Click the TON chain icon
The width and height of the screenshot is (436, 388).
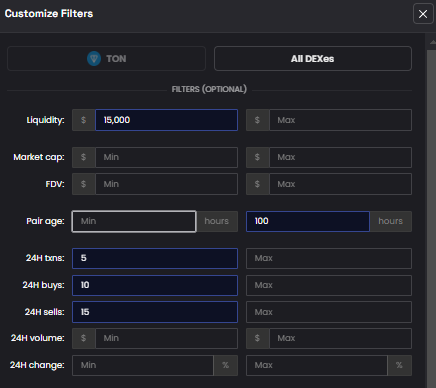(94, 59)
